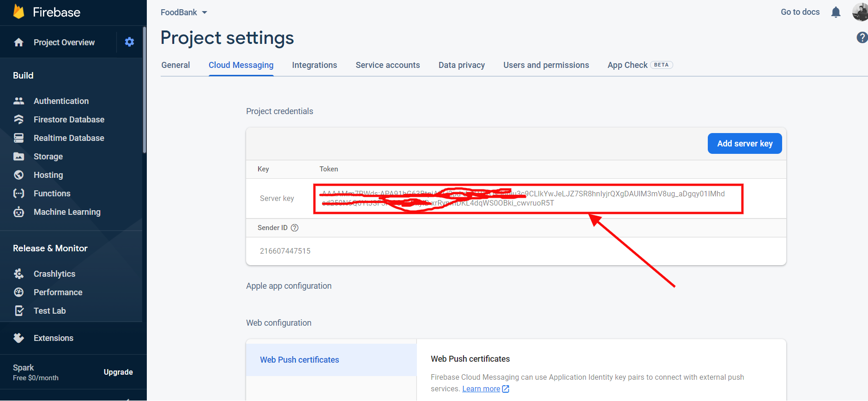The image size is (868, 401).
Task: Follow the Learn more link
Action: point(481,389)
